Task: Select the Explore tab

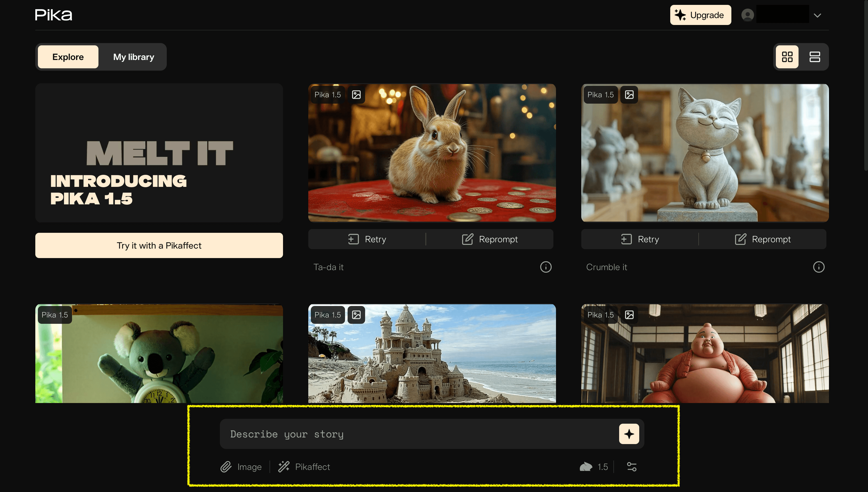Action: (x=68, y=57)
